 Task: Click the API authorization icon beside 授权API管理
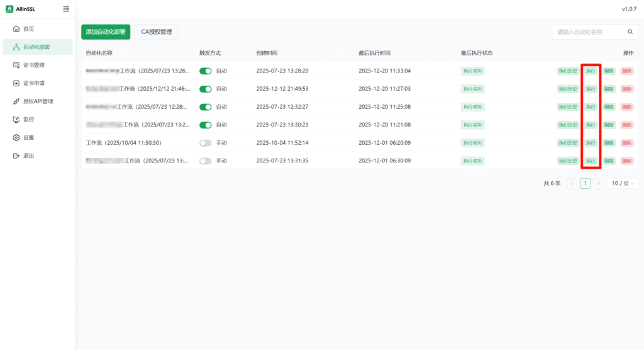16,101
